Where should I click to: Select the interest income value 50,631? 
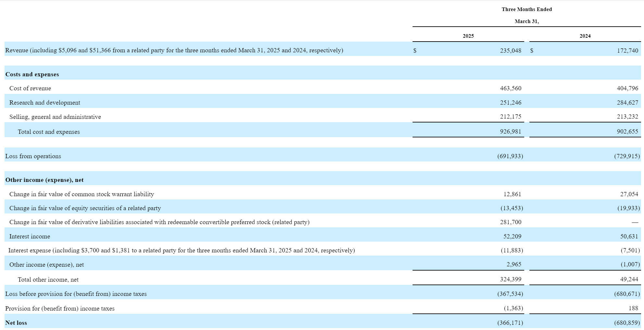coord(629,236)
